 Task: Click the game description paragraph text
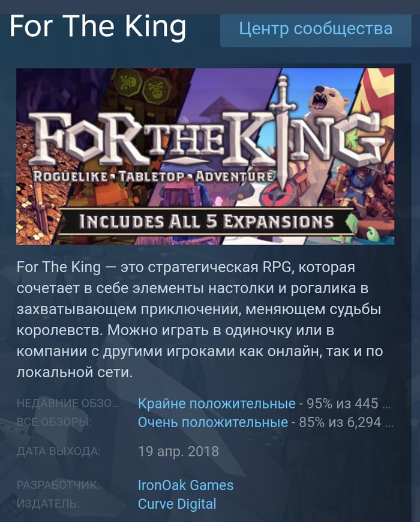tap(200, 320)
